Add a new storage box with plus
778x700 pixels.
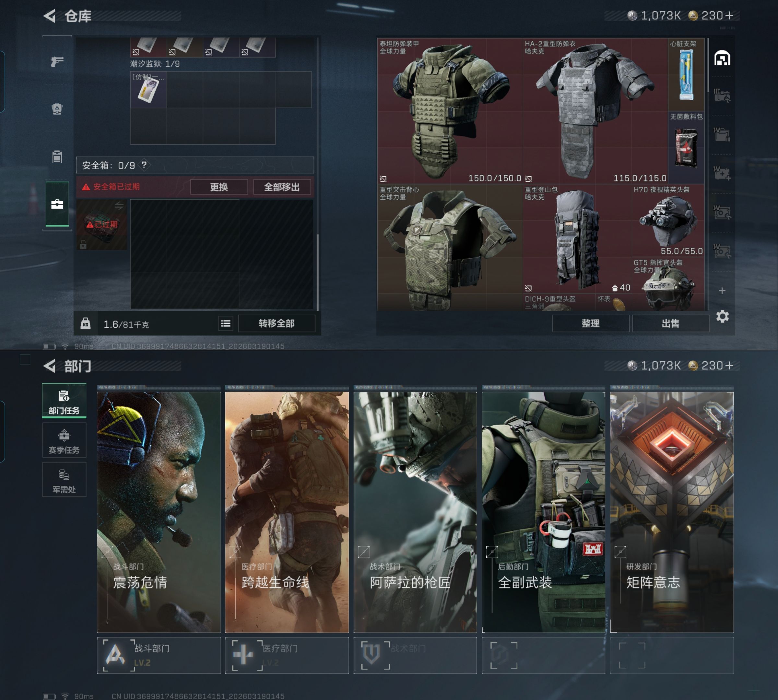pos(722,291)
